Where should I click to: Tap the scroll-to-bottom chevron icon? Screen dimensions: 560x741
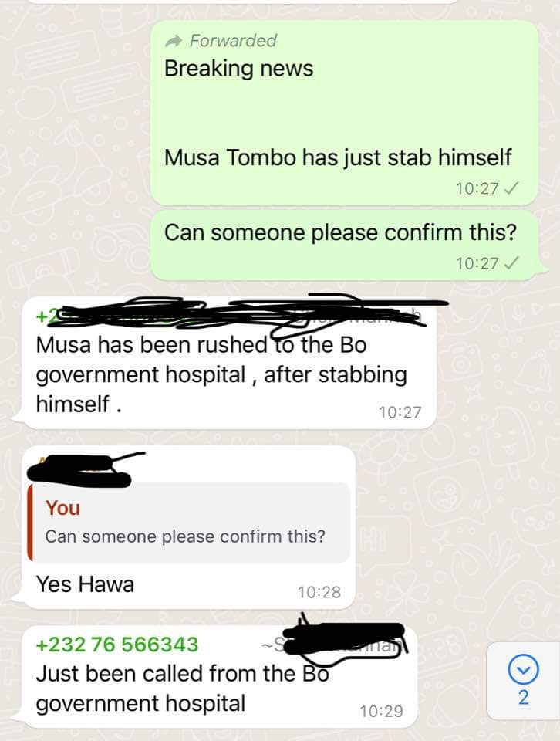coord(523,668)
